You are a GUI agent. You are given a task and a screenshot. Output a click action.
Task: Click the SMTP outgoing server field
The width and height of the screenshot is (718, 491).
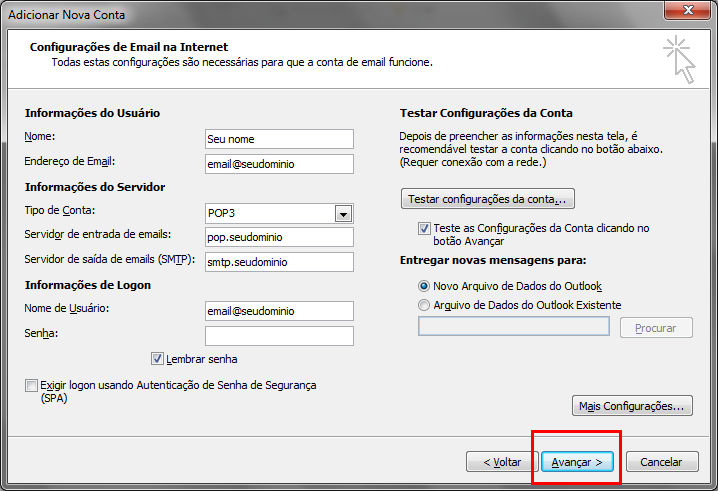279,261
